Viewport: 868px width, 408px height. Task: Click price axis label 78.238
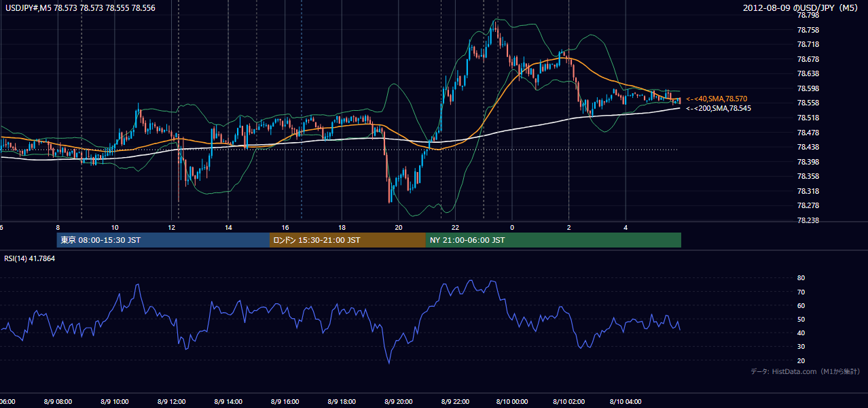(808, 220)
